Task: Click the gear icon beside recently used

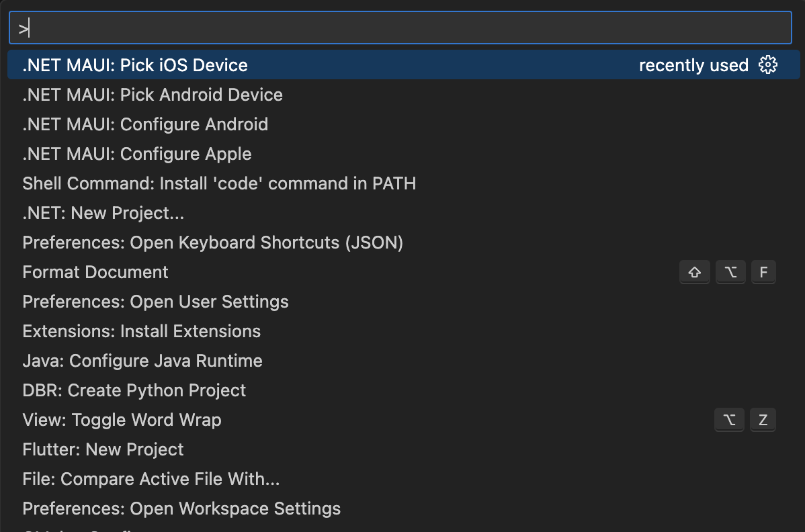Action: click(x=767, y=65)
